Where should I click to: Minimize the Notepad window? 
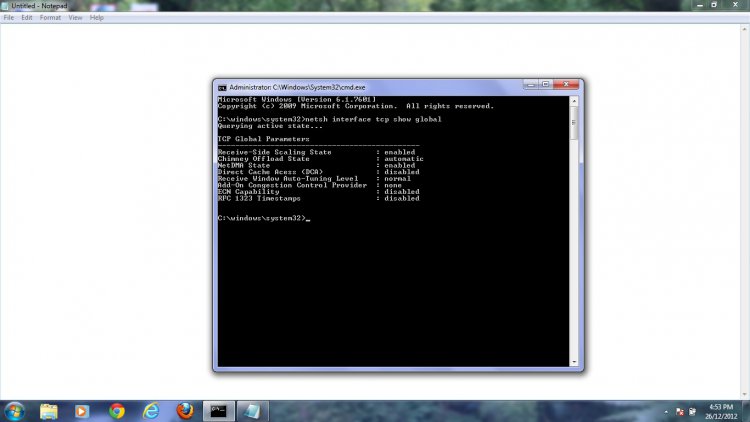tap(700, 5)
